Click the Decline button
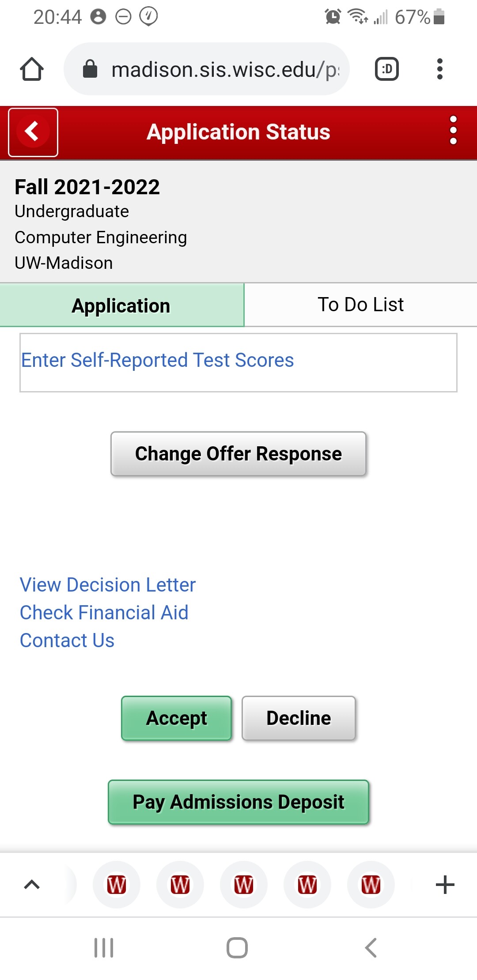The width and height of the screenshot is (477, 980). point(299,718)
